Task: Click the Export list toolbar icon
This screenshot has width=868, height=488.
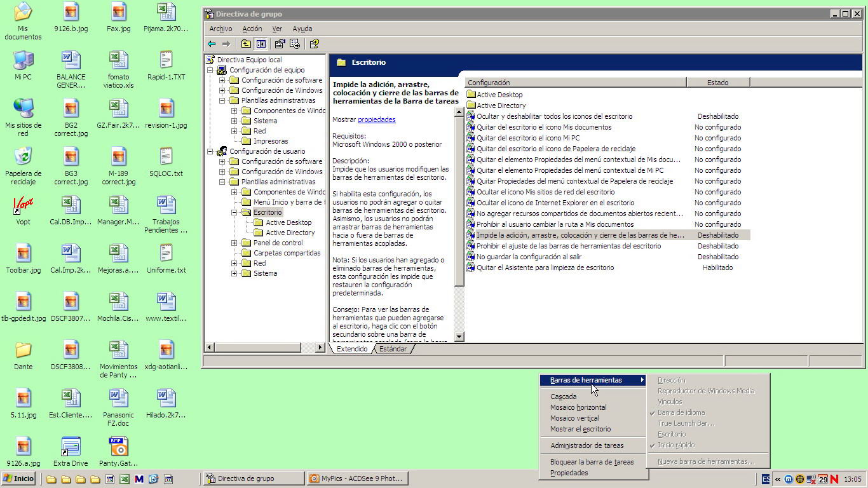Action: coord(295,44)
